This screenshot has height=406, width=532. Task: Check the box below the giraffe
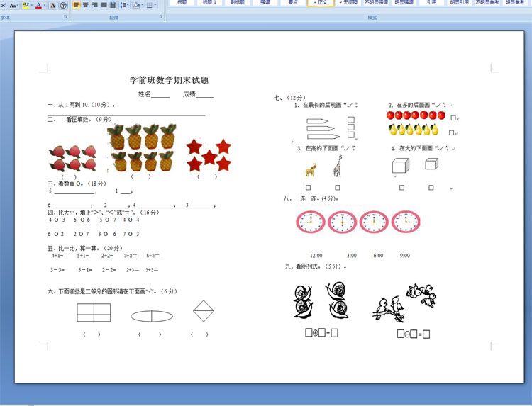pyautogui.click(x=338, y=187)
